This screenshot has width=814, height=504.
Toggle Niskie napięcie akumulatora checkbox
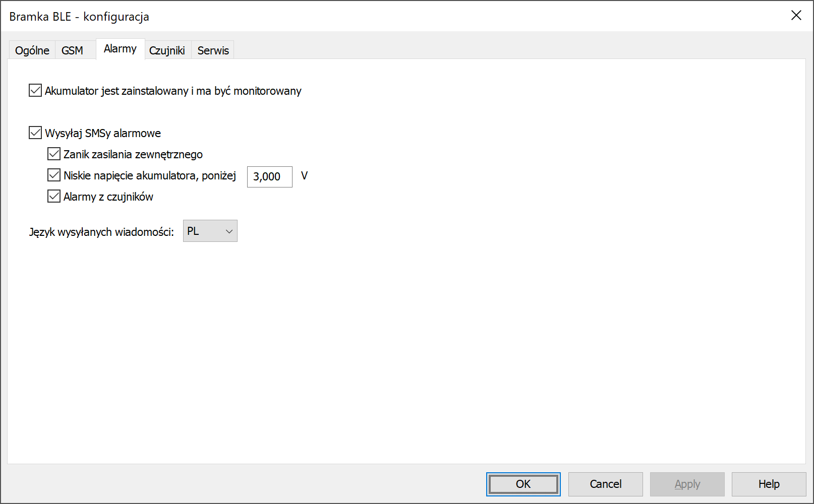tap(54, 175)
